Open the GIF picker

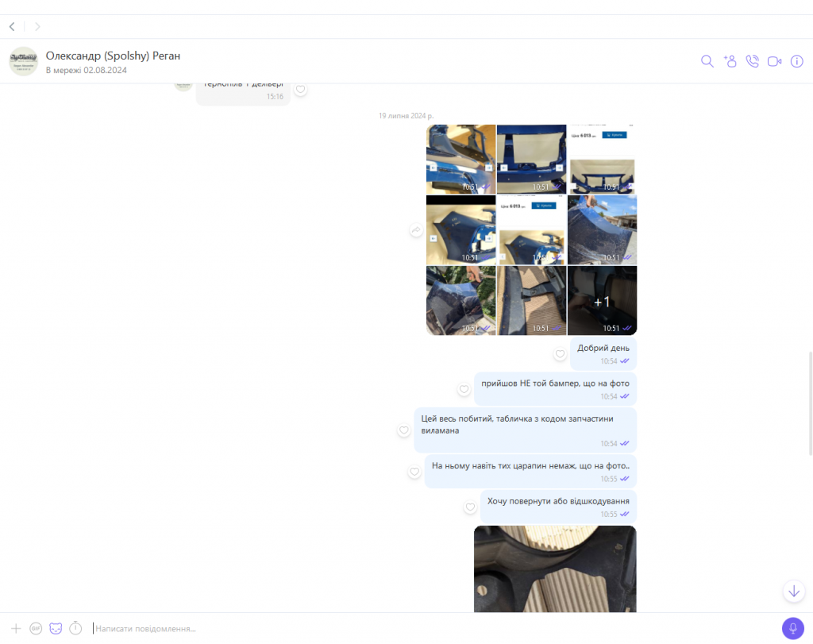[x=36, y=628]
